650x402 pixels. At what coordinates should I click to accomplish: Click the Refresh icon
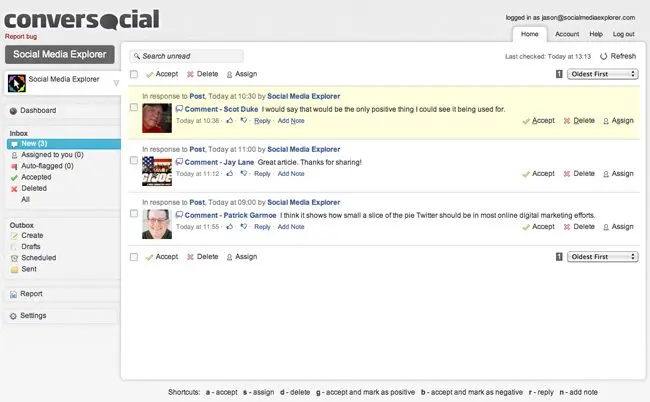tap(604, 56)
